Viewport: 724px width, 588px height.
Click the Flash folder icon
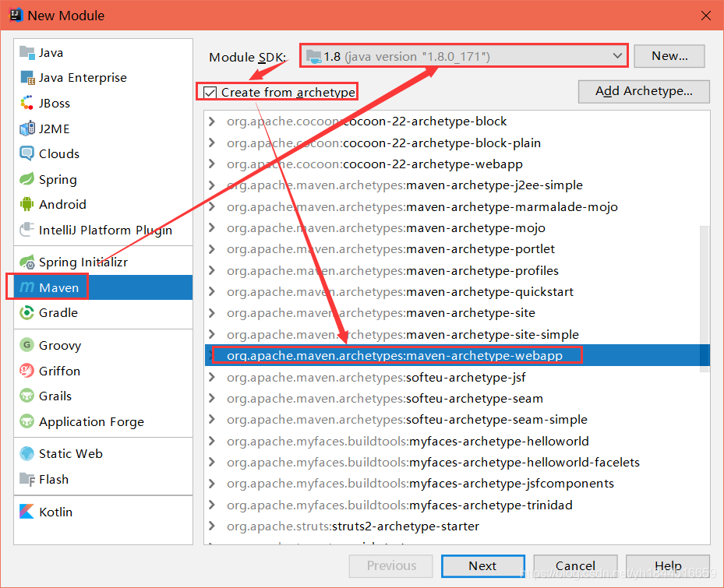27,479
